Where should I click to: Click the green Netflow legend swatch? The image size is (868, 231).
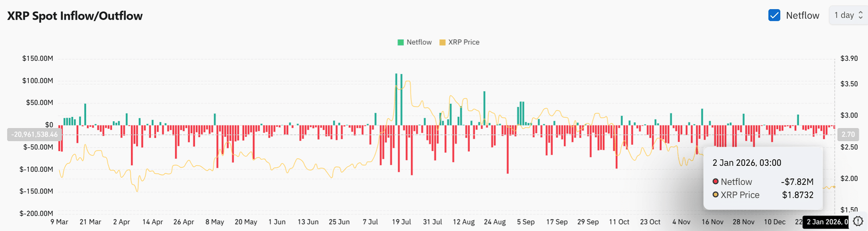click(400, 42)
